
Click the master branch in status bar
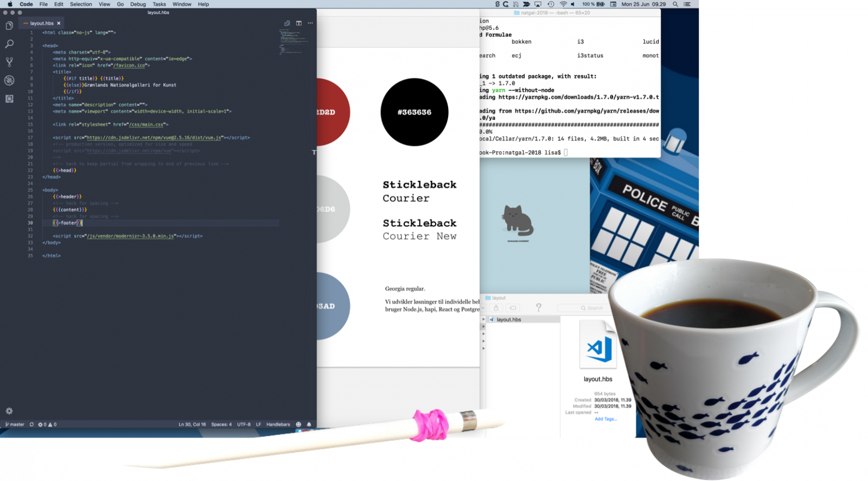pyautogui.click(x=15, y=425)
